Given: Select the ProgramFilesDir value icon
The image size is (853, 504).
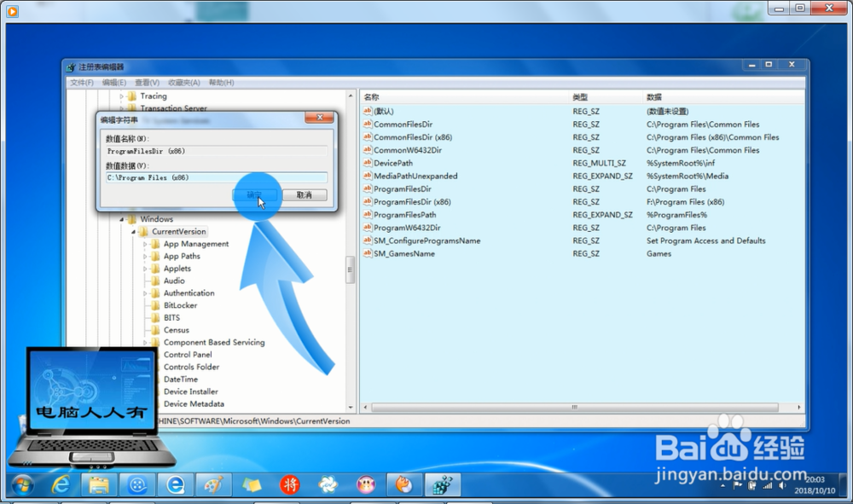Looking at the screenshot, I should [367, 188].
